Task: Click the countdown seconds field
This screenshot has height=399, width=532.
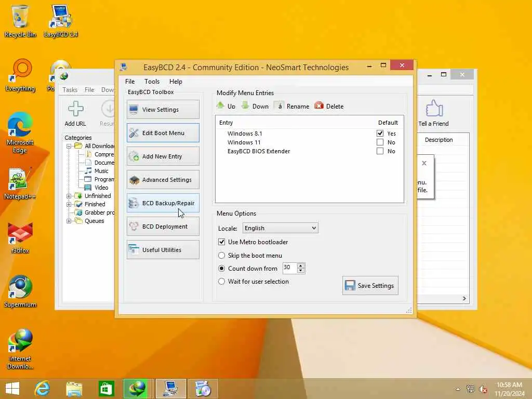Action: 290,268
